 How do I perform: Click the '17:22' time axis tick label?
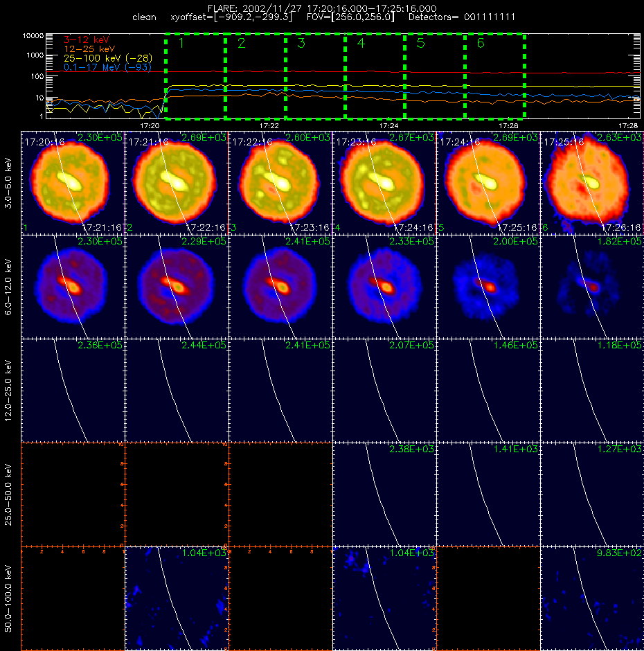269,125
